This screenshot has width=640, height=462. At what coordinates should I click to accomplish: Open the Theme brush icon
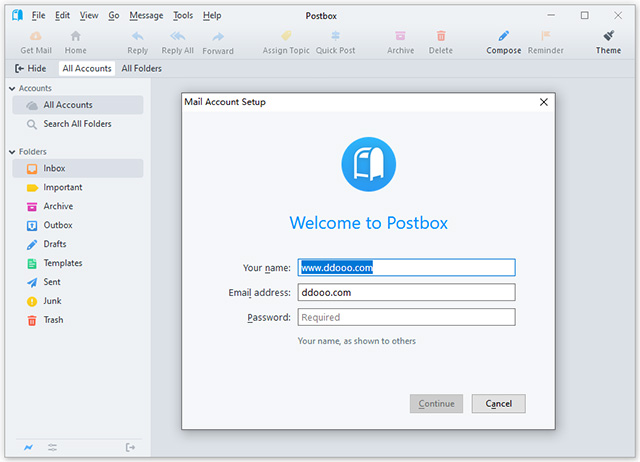(608, 37)
